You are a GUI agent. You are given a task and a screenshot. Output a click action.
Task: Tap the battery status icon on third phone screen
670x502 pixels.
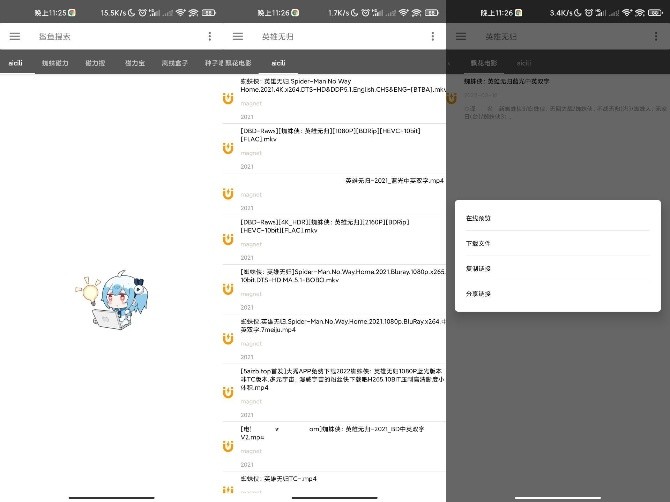(x=655, y=13)
